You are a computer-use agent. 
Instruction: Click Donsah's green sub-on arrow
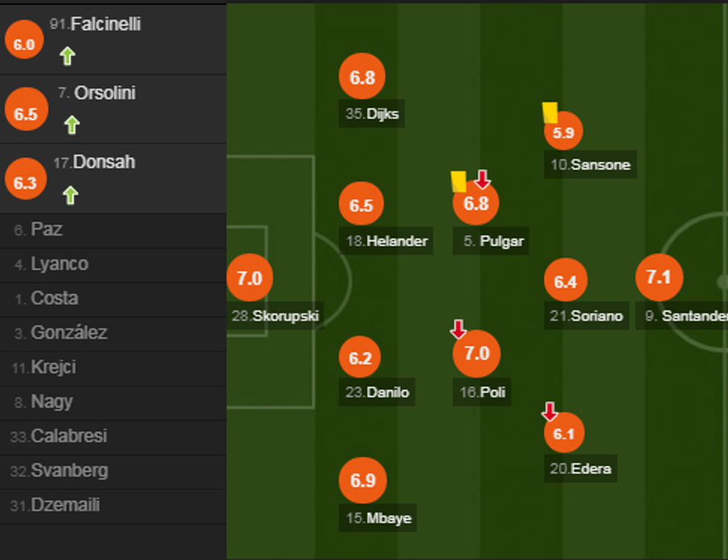[x=70, y=195]
